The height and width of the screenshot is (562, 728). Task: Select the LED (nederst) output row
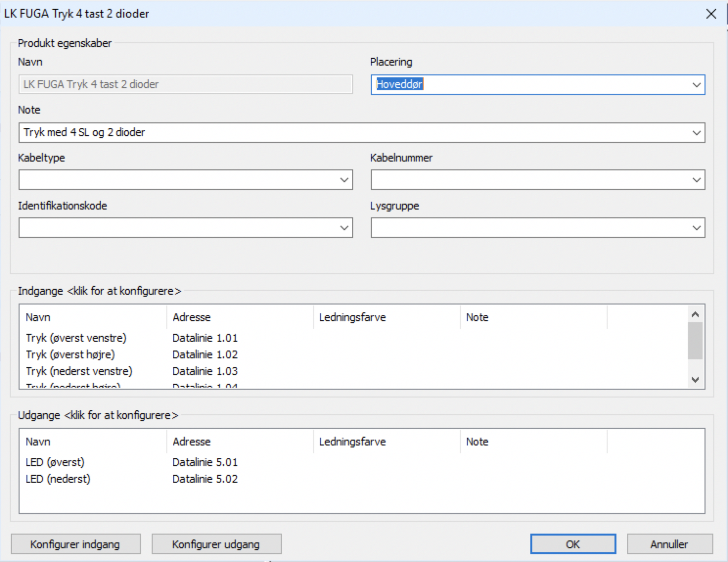pyautogui.click(x=58, y=479)
